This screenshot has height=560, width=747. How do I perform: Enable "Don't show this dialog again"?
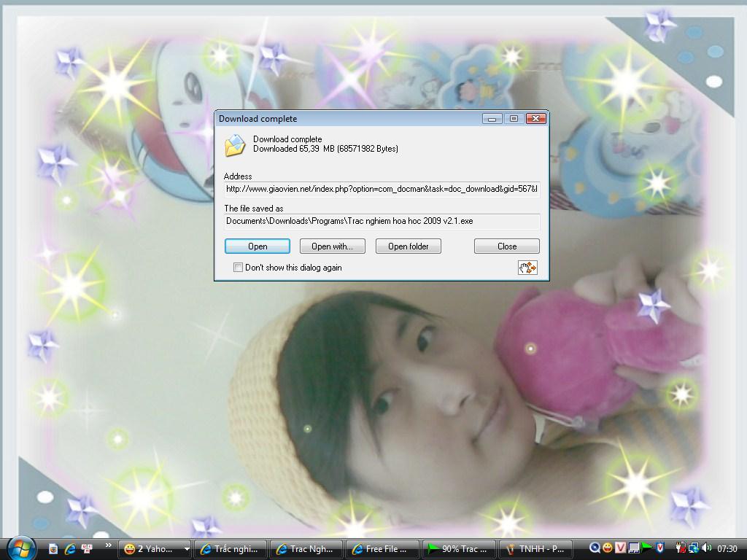point(238,268)
